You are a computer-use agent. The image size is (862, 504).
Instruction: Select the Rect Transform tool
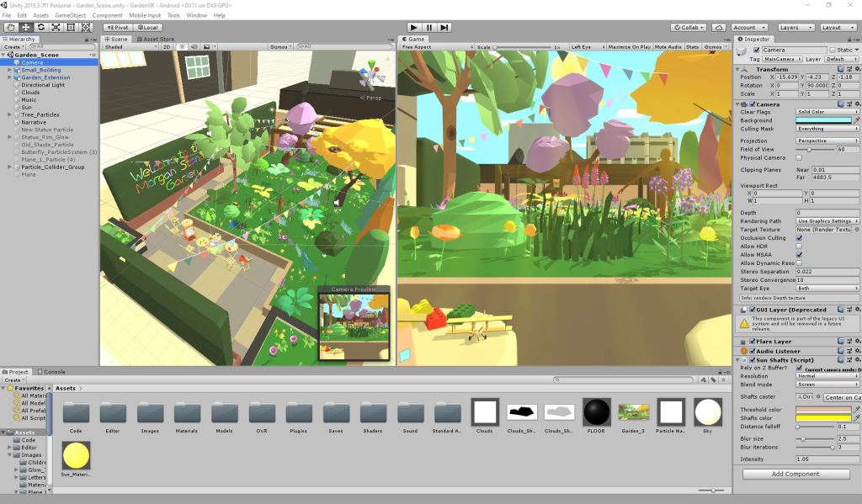coord(71,27)
